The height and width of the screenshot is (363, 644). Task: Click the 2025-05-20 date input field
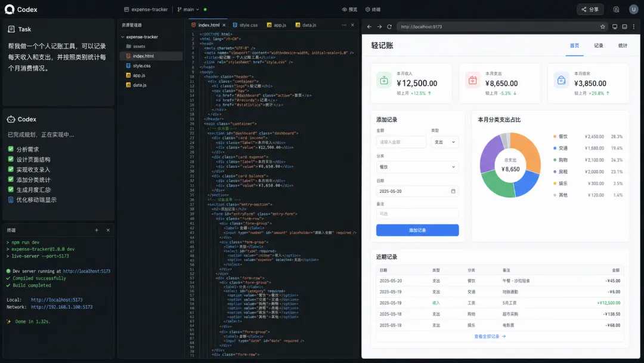coord(417,191)
